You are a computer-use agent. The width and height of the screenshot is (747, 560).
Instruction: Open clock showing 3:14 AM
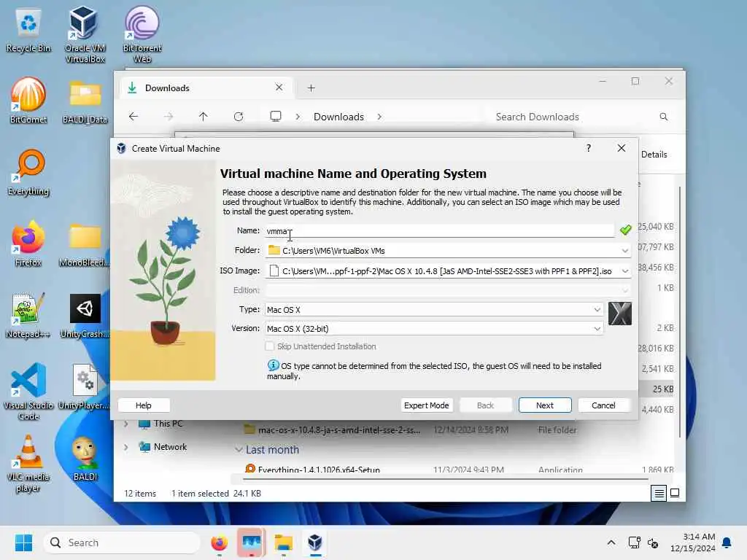693,542
